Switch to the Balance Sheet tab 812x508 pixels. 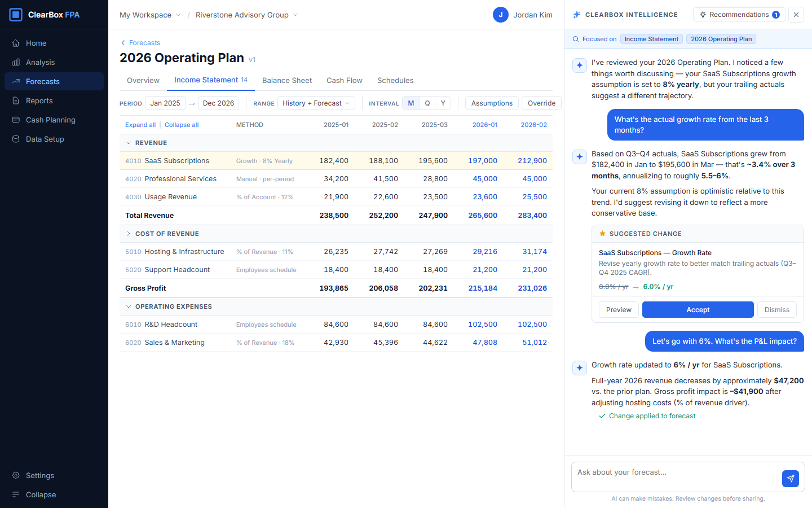click(286, 81)
